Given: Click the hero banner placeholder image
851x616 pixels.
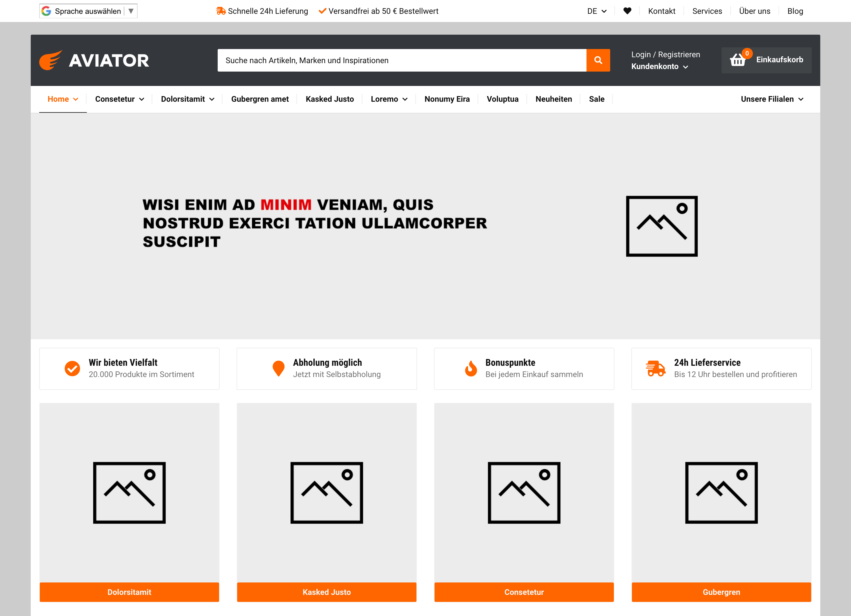Looking at the screenshot, I should [x=662, y=226].
